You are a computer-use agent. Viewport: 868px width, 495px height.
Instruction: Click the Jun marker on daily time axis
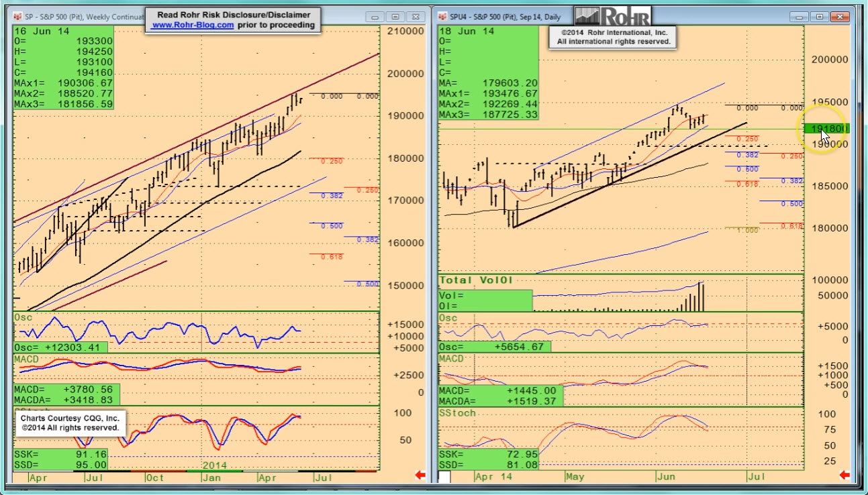click(665, 477)
